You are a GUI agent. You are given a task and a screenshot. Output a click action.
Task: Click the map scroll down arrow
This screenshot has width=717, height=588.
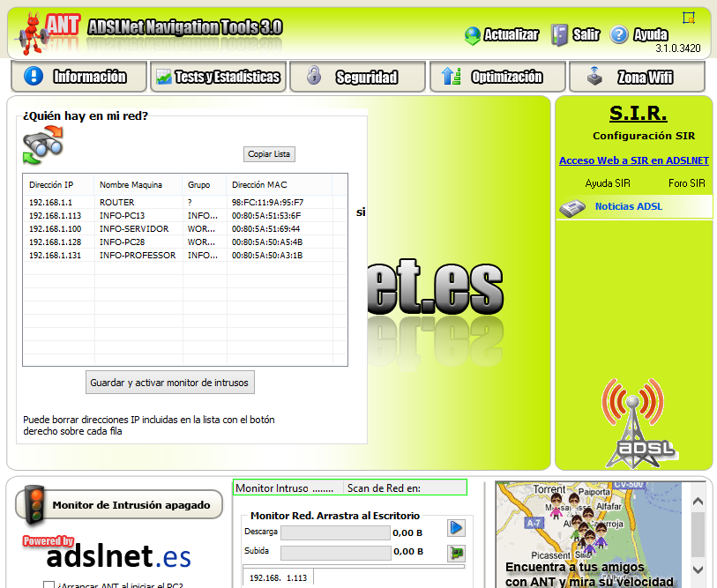[x=698, y=569]
